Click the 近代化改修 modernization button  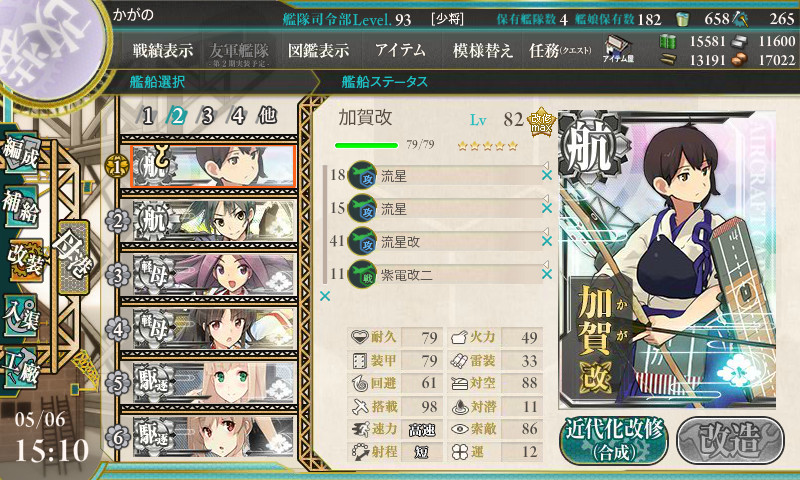coord(614,440)
